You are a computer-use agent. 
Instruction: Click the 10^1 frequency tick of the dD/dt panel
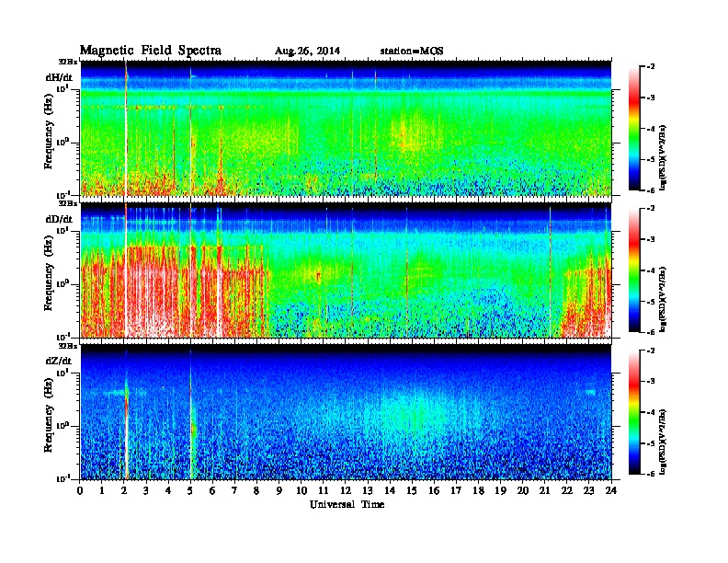point(63,231)
